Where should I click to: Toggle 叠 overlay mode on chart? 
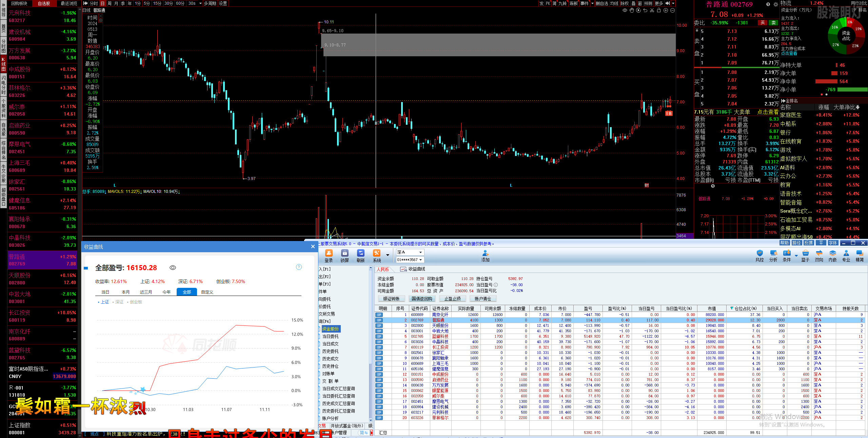(x=633, y=3)
